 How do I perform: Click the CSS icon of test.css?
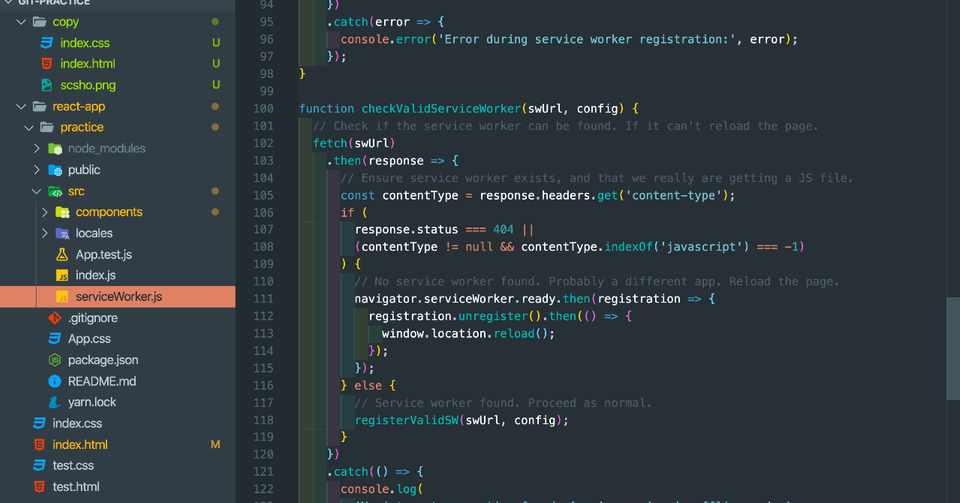point(39,466)
